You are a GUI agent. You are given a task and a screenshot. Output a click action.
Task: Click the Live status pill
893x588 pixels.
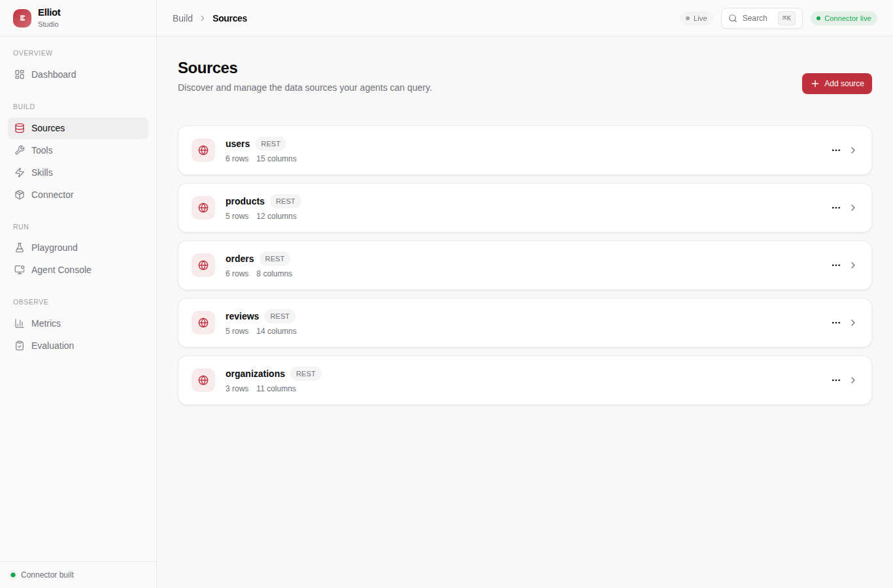click(x=696, y=18)
